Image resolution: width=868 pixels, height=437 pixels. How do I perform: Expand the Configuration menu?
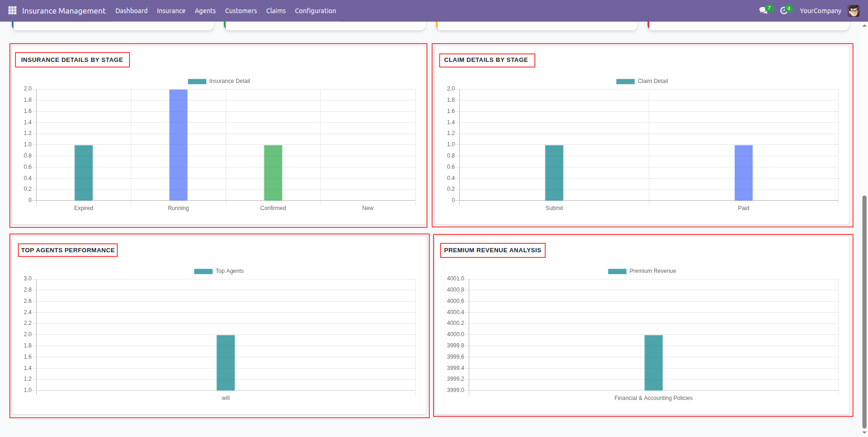(x=315, y=11)
